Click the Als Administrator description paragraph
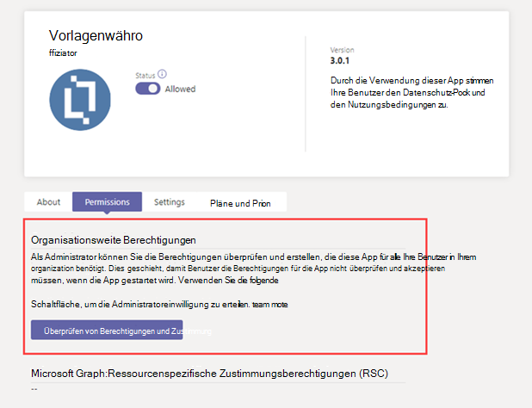 point(253,269)
